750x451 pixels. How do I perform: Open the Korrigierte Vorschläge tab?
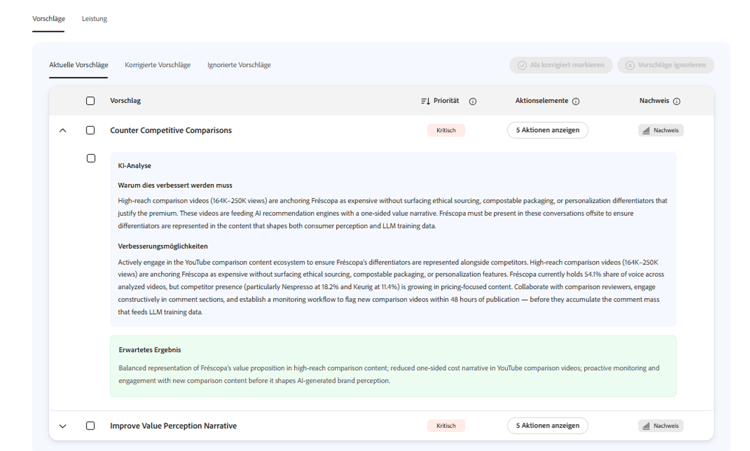click(157, 65)
